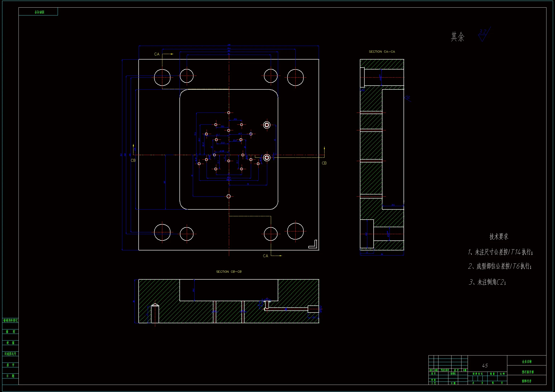
Task: Click the label box at top-left of frame
Action: coord(38,12)
